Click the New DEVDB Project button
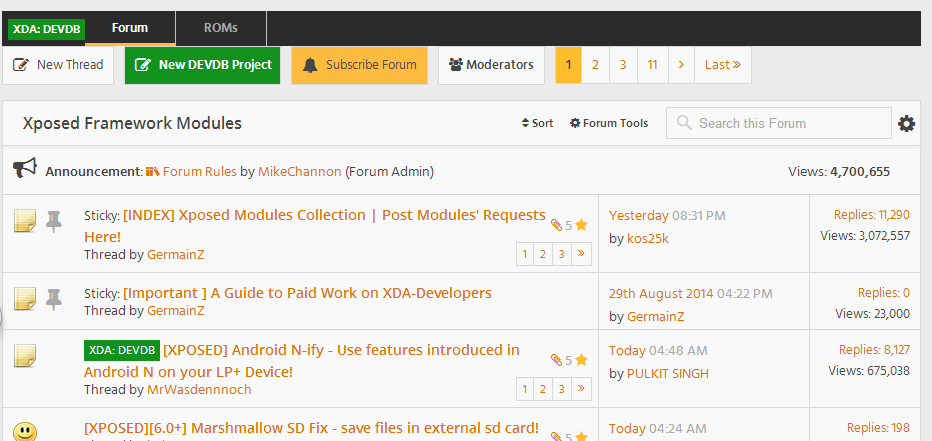Viewport: 932px width, 441px height. 202,65
